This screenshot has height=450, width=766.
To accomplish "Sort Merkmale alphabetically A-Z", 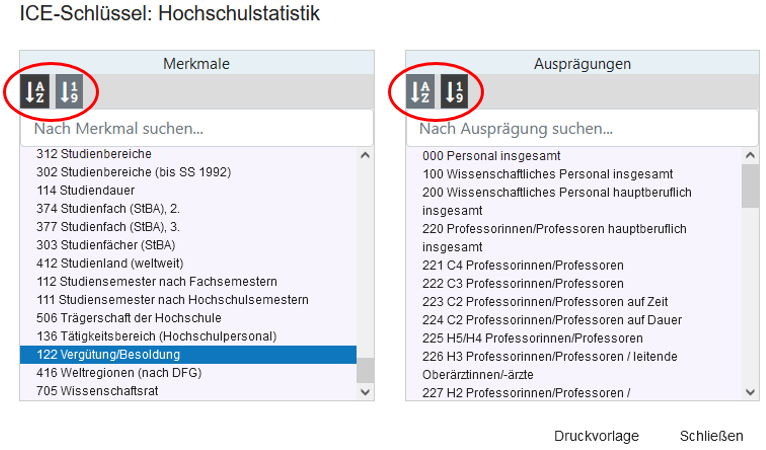I will (34, 92).
